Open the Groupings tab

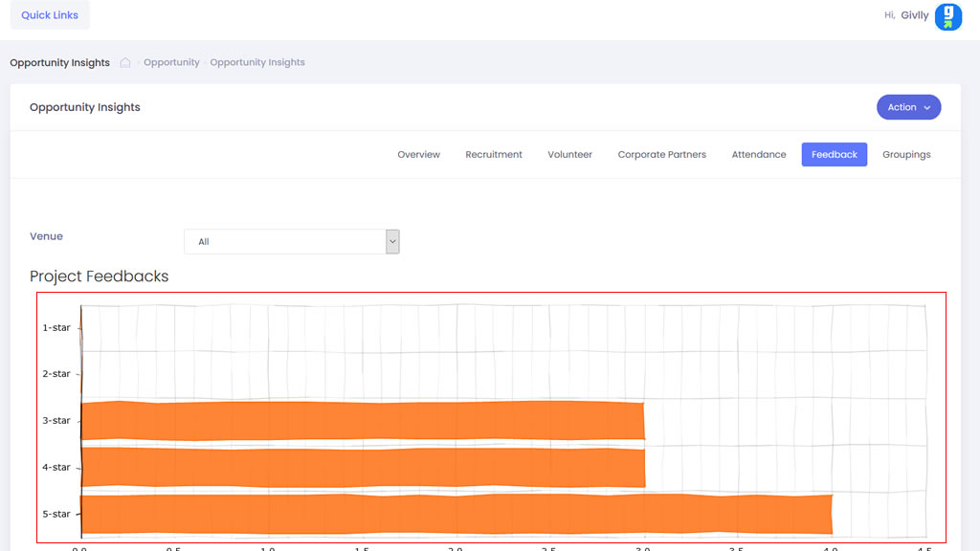pos(906,155)
